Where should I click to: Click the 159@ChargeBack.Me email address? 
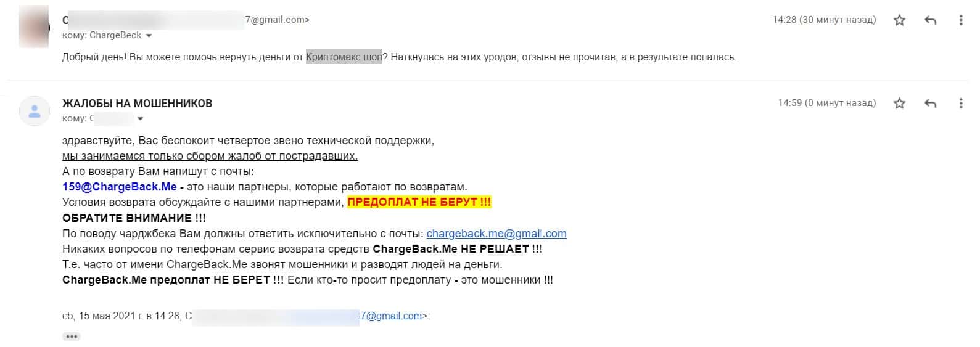pos(119,187)
